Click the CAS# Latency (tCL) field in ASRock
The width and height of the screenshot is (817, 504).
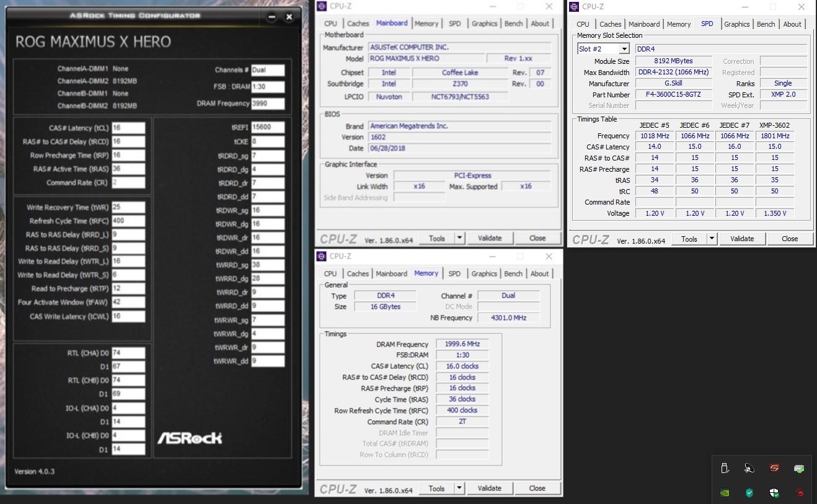[x=128, y=128]
